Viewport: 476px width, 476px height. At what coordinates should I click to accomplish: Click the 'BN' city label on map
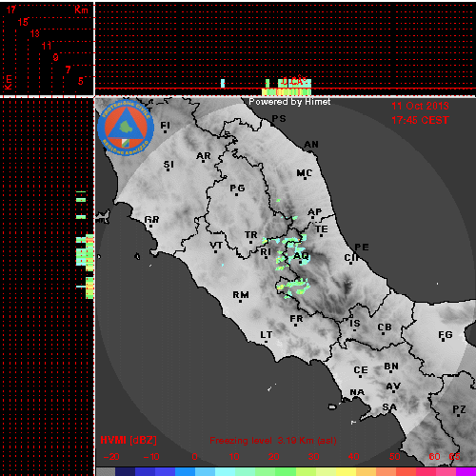pos(391,367)
